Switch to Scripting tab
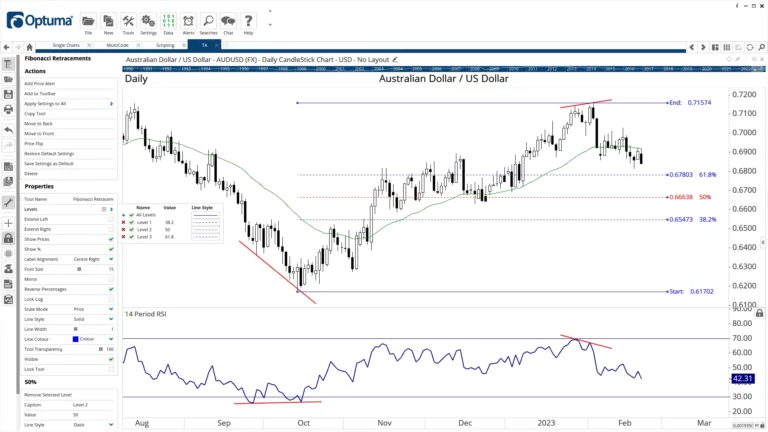Screen dimensions: 768x432 [x=165, y=45]
